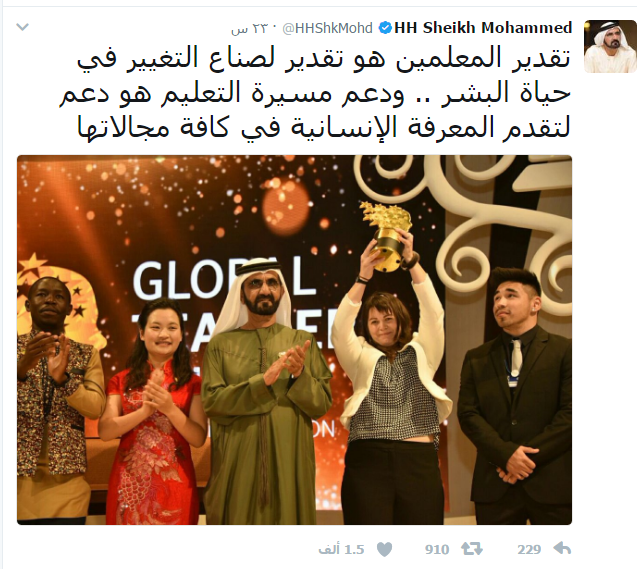Click the blue verified badge
637x569 pixels.
coord(385,28)
